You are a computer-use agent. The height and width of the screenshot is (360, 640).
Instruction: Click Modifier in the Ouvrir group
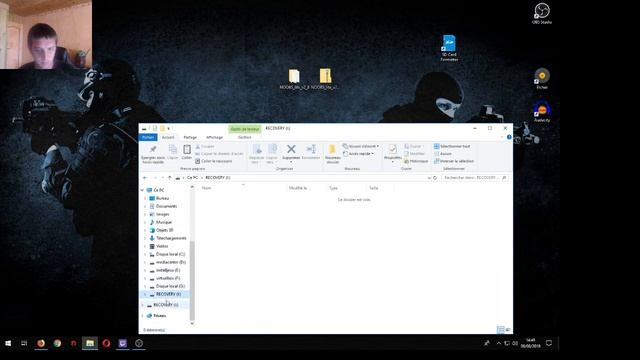pos(414,154)
